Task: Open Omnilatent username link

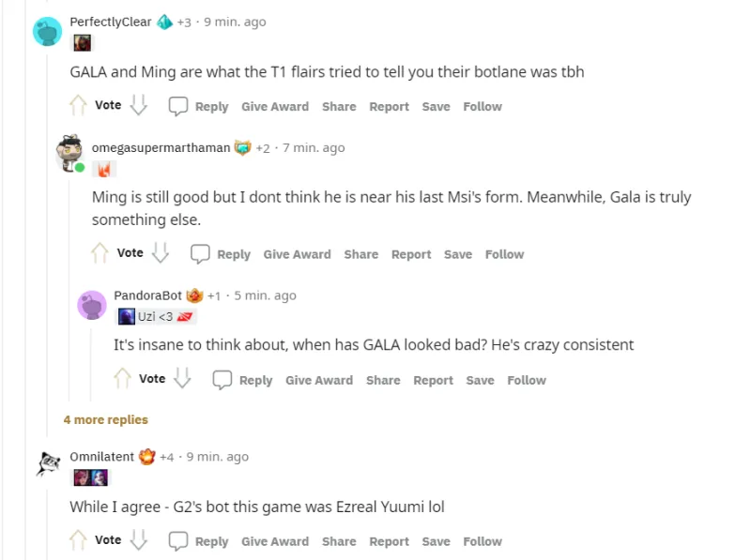Action: point(102,457)
